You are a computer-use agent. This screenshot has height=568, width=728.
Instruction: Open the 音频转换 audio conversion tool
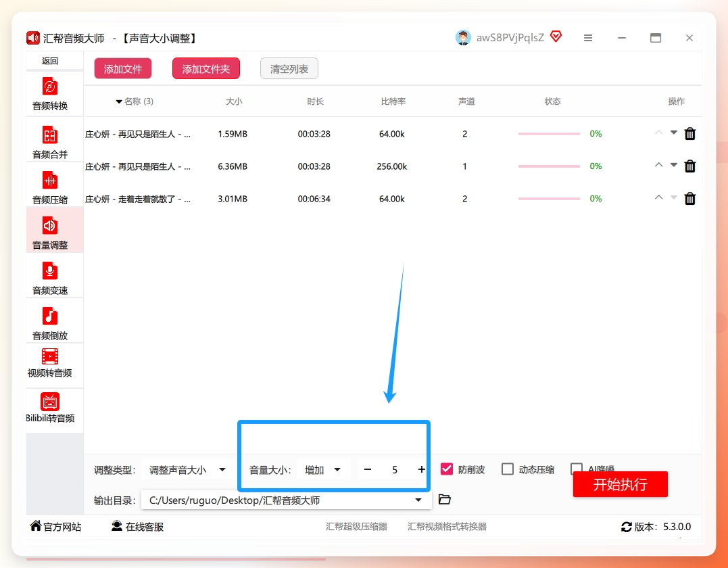(x=50, y=94)
